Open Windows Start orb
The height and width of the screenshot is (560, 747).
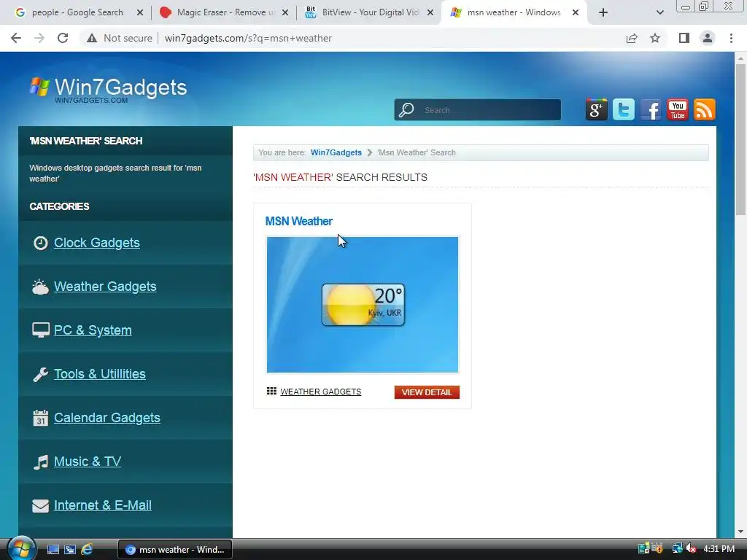(x=20, y=548)
